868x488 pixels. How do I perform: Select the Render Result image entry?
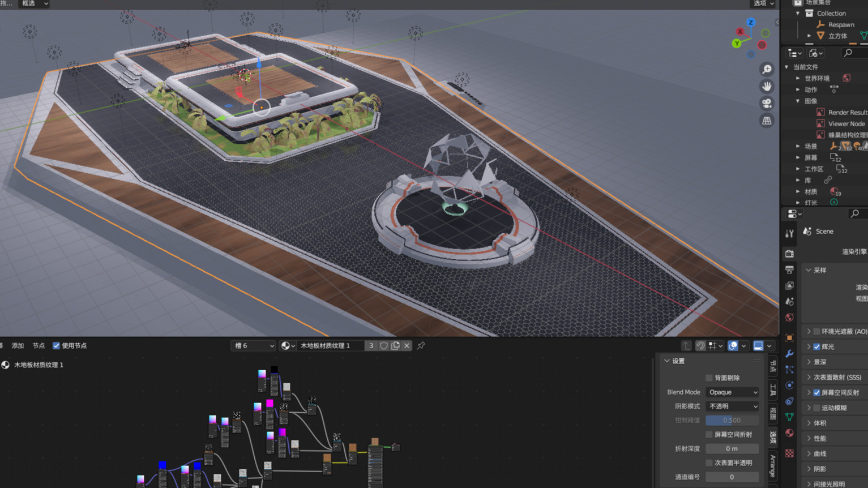point(847,113)
